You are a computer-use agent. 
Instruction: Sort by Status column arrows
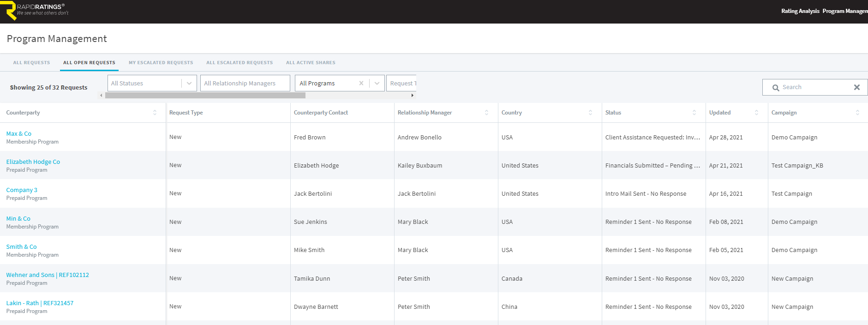coord(694,113)
